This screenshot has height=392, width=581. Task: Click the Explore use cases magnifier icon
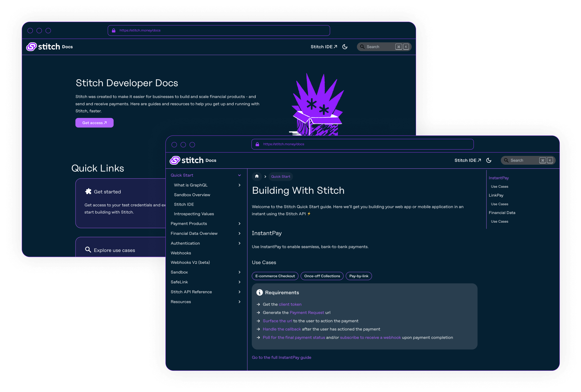[x=88, y=250]
